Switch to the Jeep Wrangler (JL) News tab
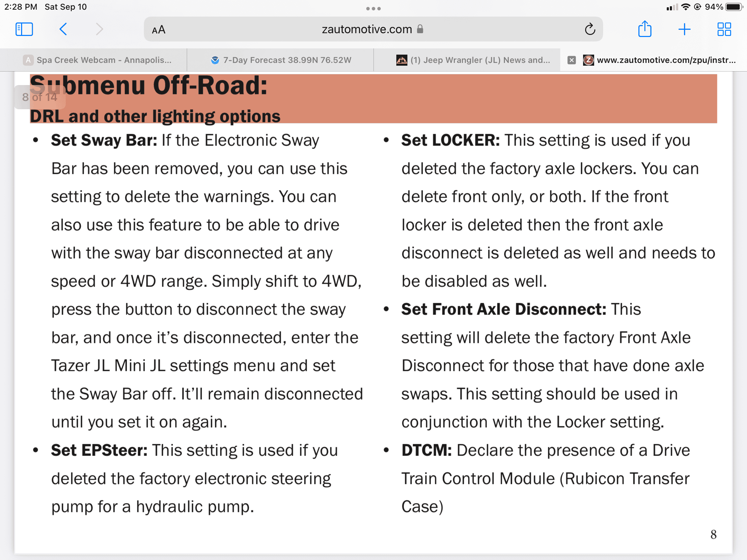The height and width of the screenshot is (560, 747). click(467, 60)
